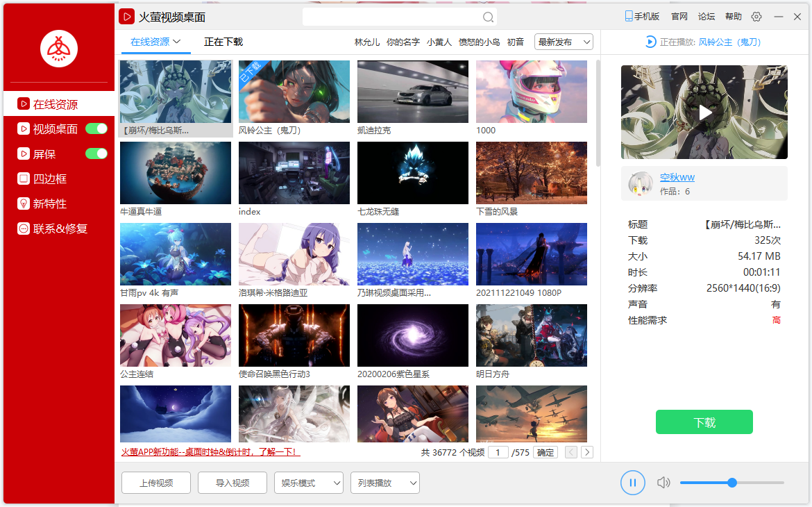Select the 甘雨pv 4k 有声 thumbnail
This screenshot has width=812, height=507.
tap(176, 254)
